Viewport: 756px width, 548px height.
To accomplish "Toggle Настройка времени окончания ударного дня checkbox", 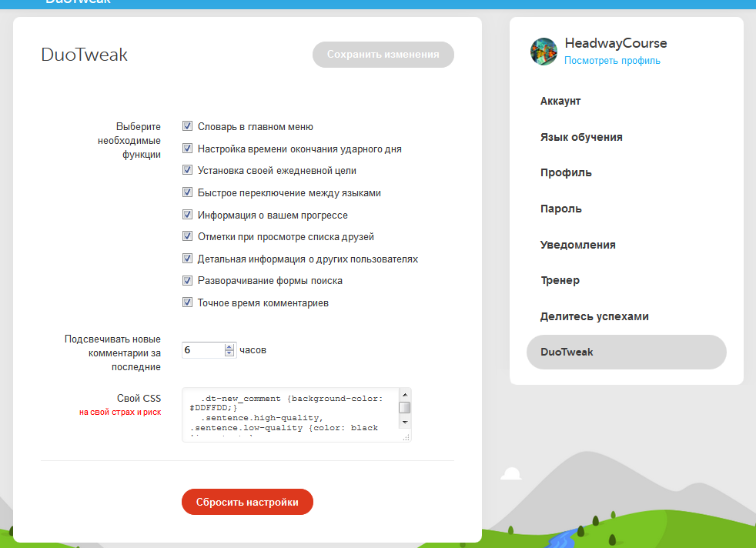I will point(188,149).
